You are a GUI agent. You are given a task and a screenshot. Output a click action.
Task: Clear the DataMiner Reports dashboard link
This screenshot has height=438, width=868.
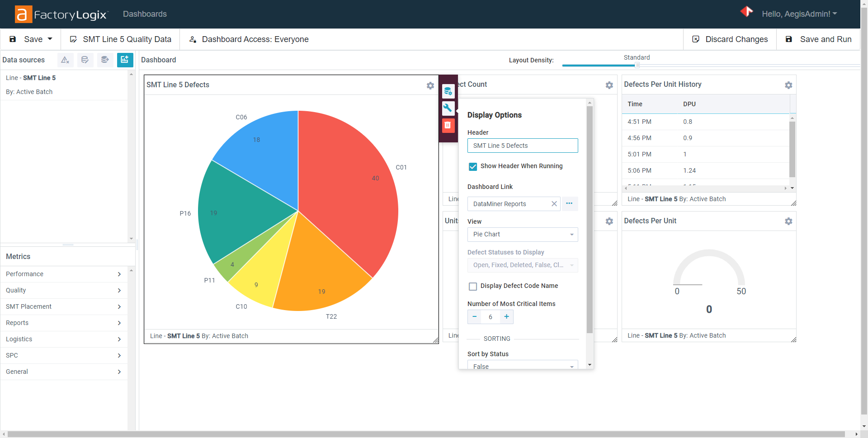(554, 204)
